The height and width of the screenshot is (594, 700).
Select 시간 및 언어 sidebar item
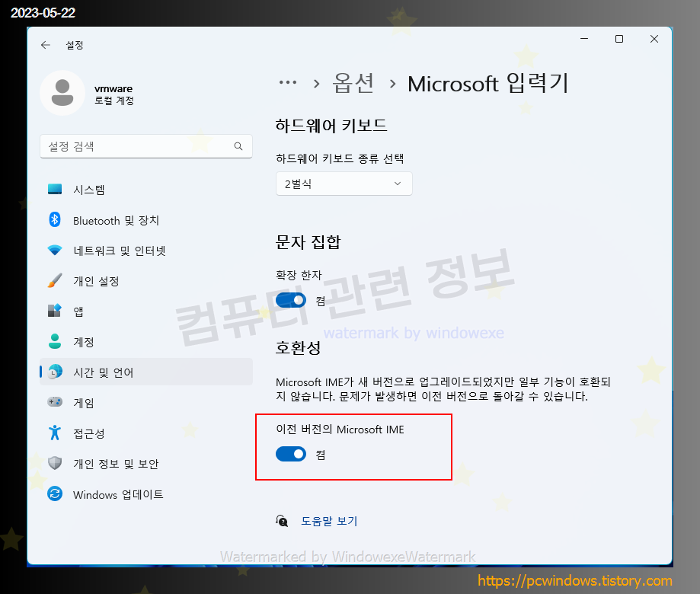pyautogui.click(x=146, y=372)
